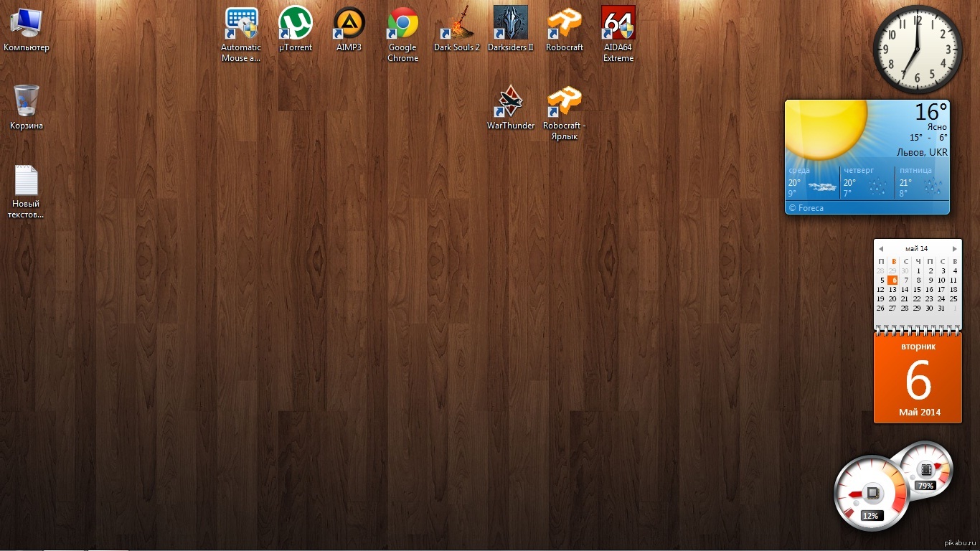Open the AIDA64 Extreme shortcut
Image resolution: width=980 pixels, height=551 pixels.
point(618,24)
